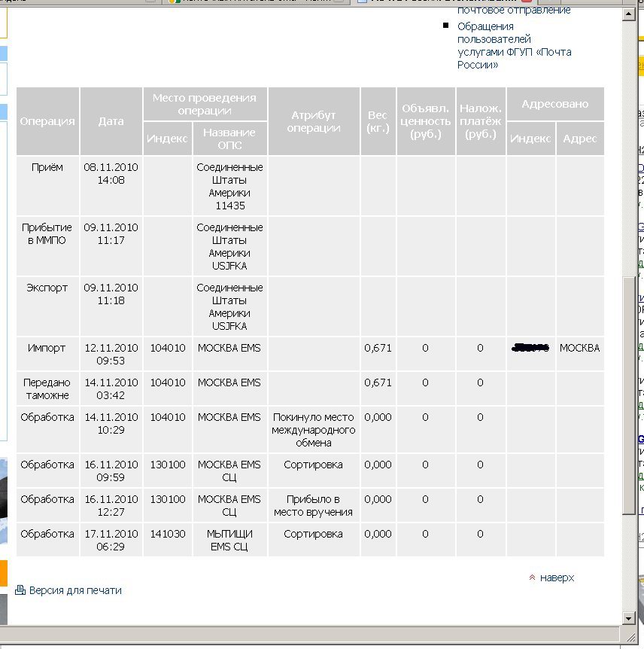Viewport: 644px width, 649px height.
Task: Follow the почтовое отправление link at the top
Action: (x=514, y=10)
